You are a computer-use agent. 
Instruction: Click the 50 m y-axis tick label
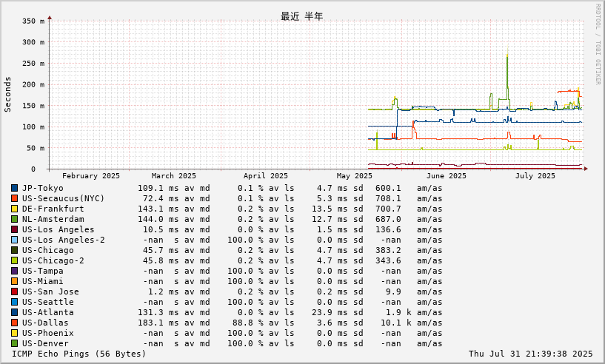tap(36, 148)
